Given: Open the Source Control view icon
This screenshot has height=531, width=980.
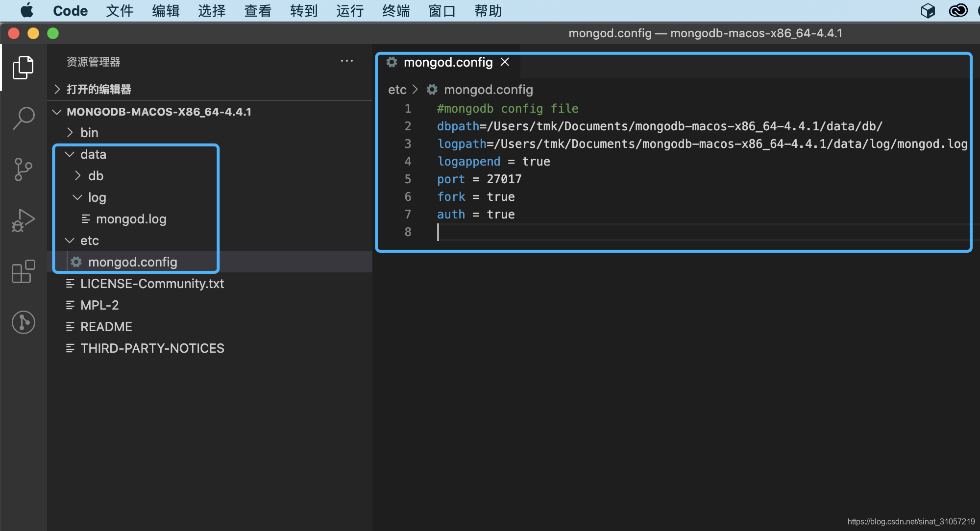Looking at the screenshot, I should 23,169.
